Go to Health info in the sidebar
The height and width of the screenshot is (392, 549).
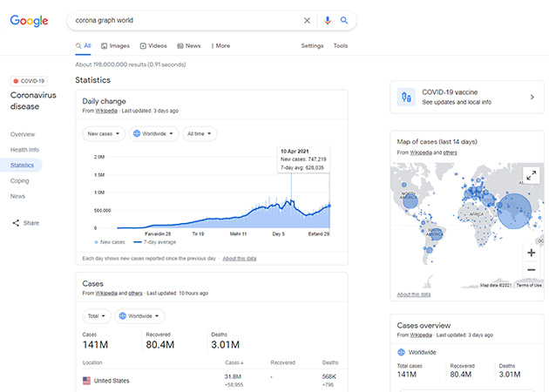click(24, 150)
